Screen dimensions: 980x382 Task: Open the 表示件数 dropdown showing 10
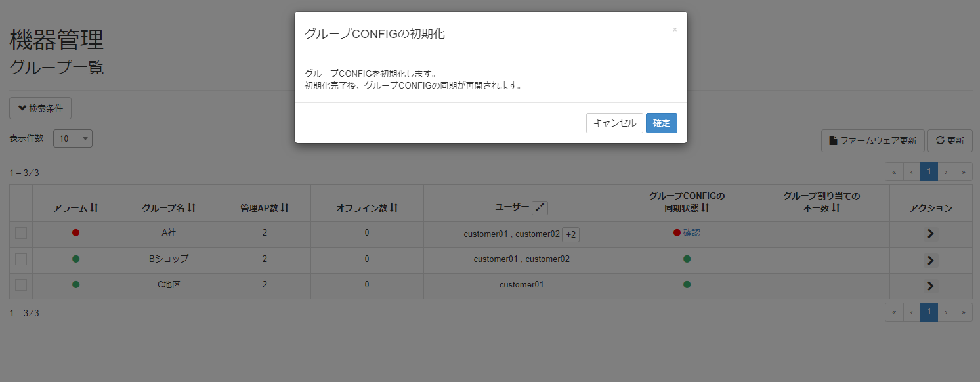coord(72,138)
